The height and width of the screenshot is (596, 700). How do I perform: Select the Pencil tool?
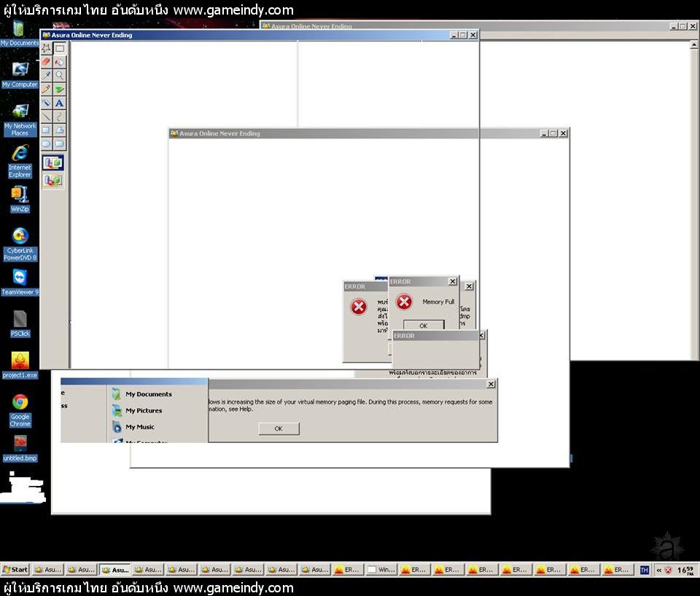click(x=47, y=89)
